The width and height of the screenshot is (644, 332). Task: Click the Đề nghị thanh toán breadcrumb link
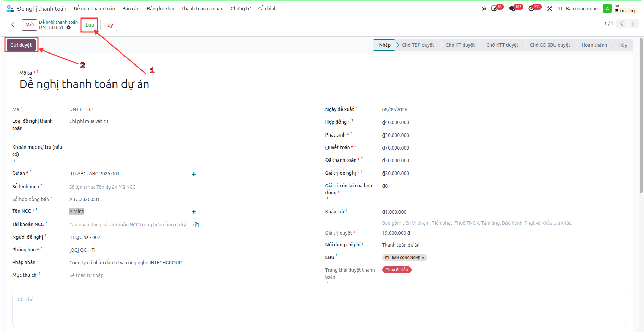[58, 22]
